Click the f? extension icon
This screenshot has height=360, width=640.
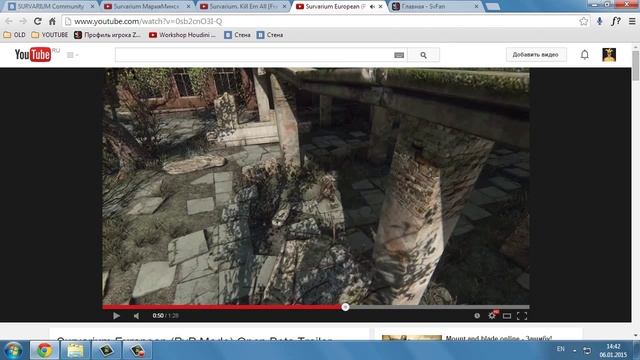616,21
